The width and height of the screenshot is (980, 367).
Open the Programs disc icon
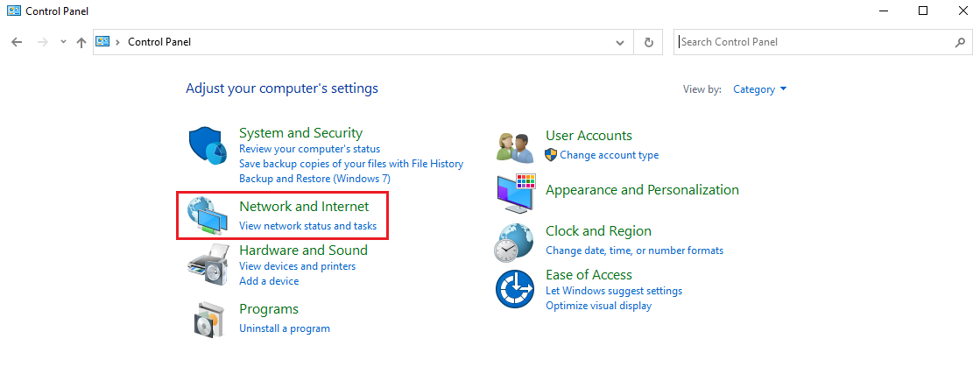click(208, 320)
